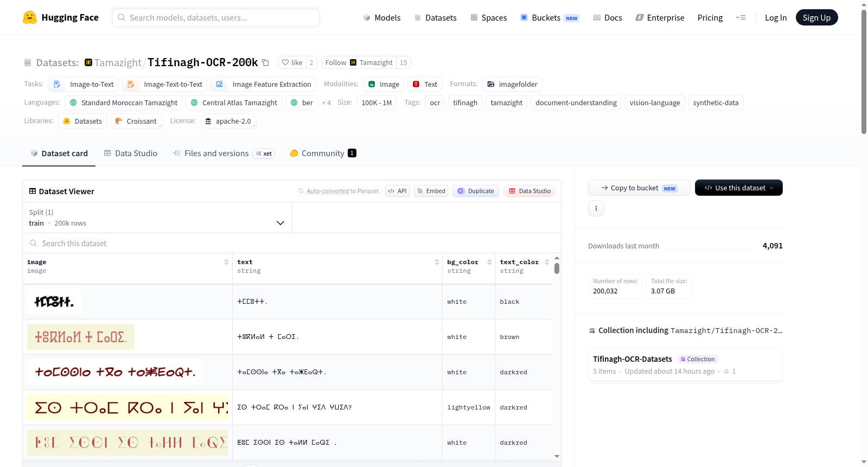Copy dataset name with clipboard icon
This screenshot has width=868, height=467.
point(265,62)
